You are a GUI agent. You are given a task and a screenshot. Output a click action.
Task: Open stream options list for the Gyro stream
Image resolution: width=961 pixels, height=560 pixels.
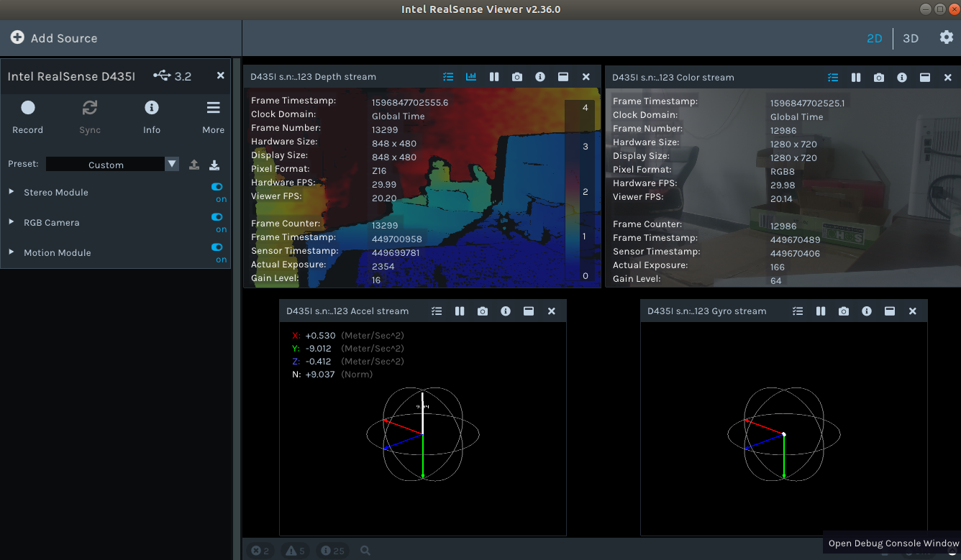pyautogui.click(x=798, y=311)
